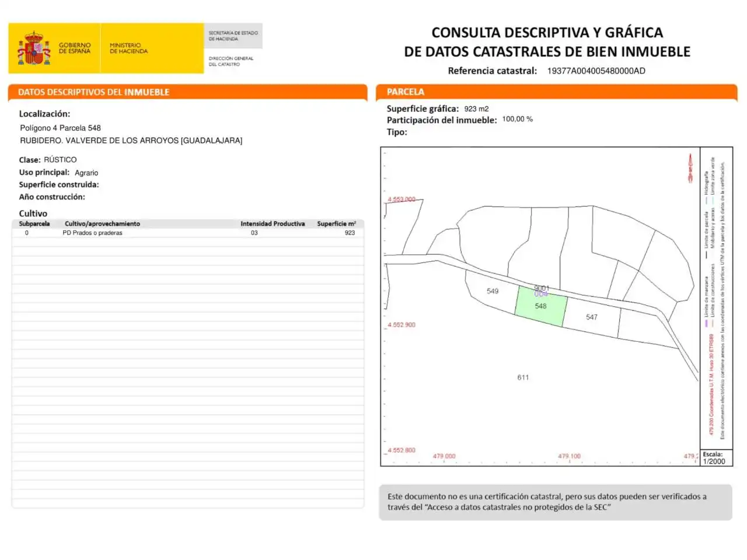The height and width of the screenshot is (560, 747).
Task: Click the 'Límite de construcciones' legend entry
Action: point(713,290)
